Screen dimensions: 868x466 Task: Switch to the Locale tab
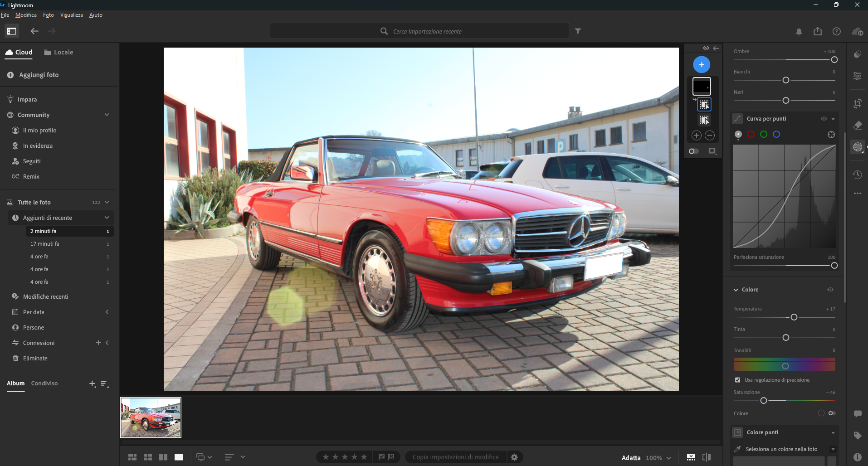[x=59, y=53]
